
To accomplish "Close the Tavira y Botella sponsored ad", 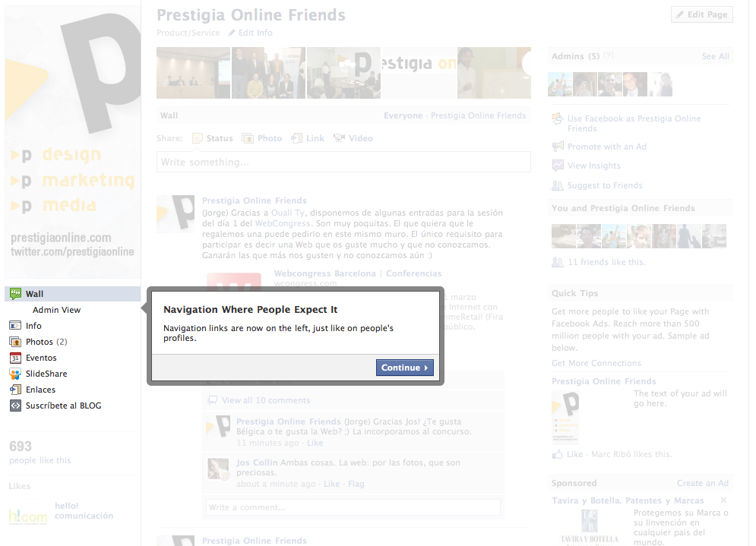I will tap(723, 500).
